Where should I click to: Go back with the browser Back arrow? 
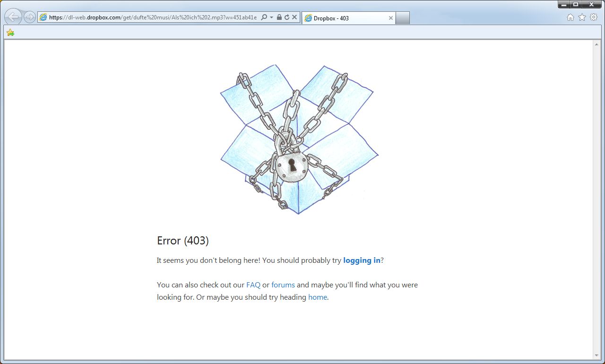[13, 17]
